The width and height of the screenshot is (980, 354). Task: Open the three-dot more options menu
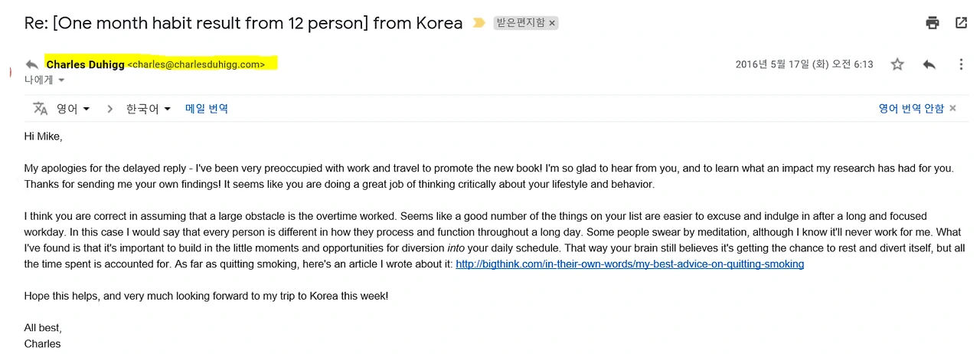[x=961, y=64]
